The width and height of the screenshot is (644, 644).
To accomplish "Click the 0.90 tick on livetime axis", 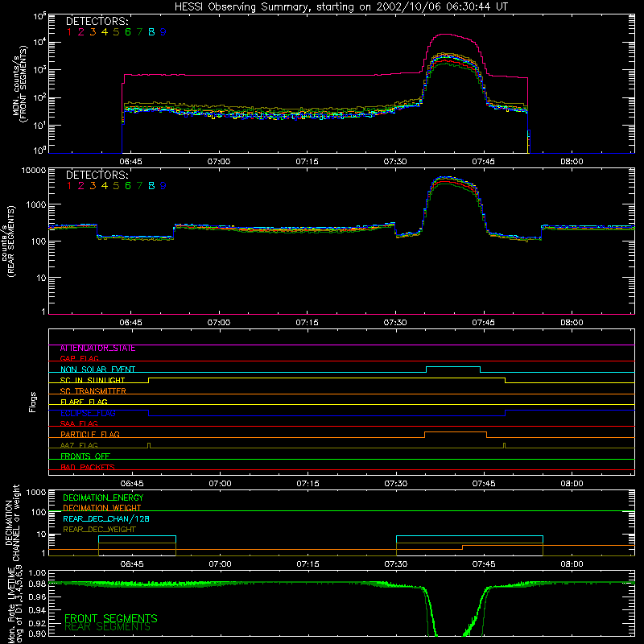I will point(37,634).
